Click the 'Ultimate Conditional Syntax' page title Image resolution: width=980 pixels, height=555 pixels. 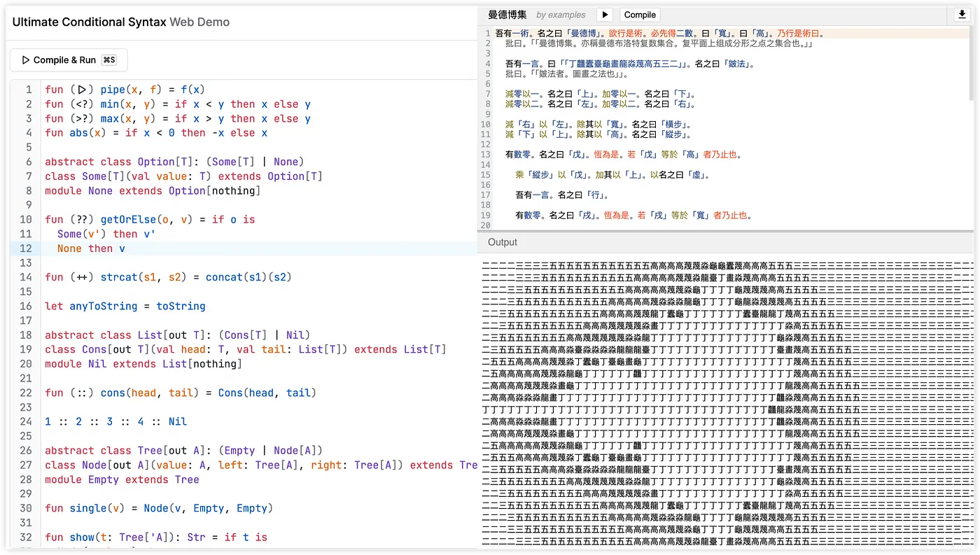click(89, 22)
